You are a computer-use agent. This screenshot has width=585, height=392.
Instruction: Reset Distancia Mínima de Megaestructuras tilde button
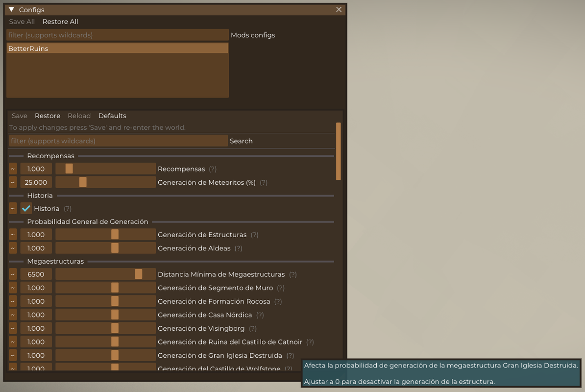coord(13,274)
